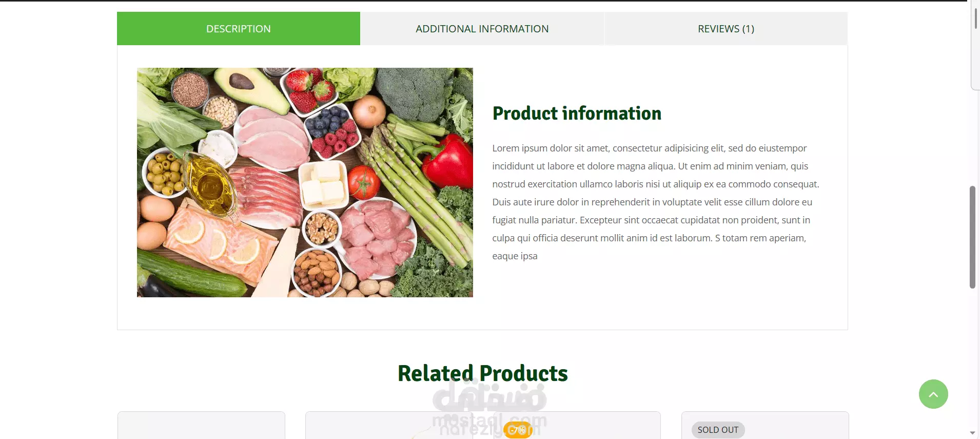This screenshot has height=439, width=980.
Task: Open the second related product card
Action: click(389, 425)
